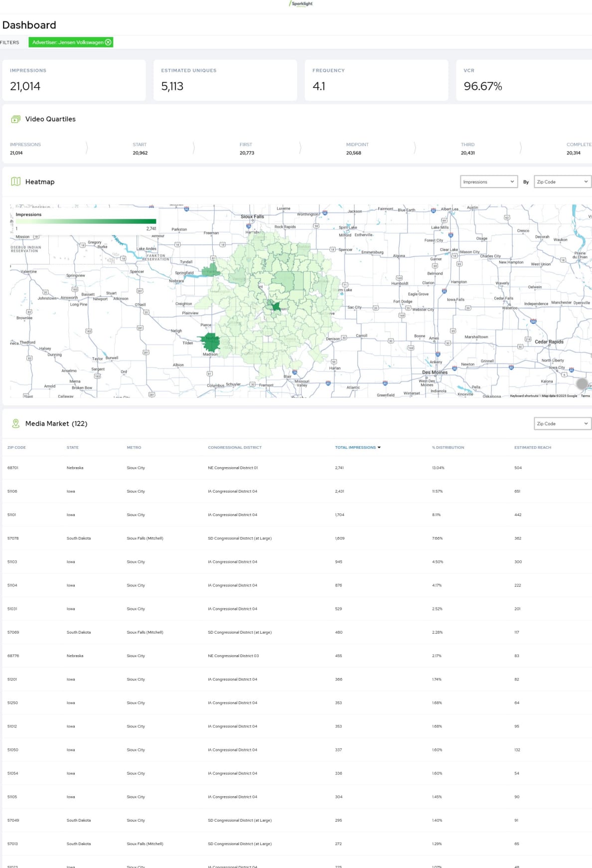The image size is (592, 868).
Task: Select zip code 51031 row
Action: click(296, 609)
